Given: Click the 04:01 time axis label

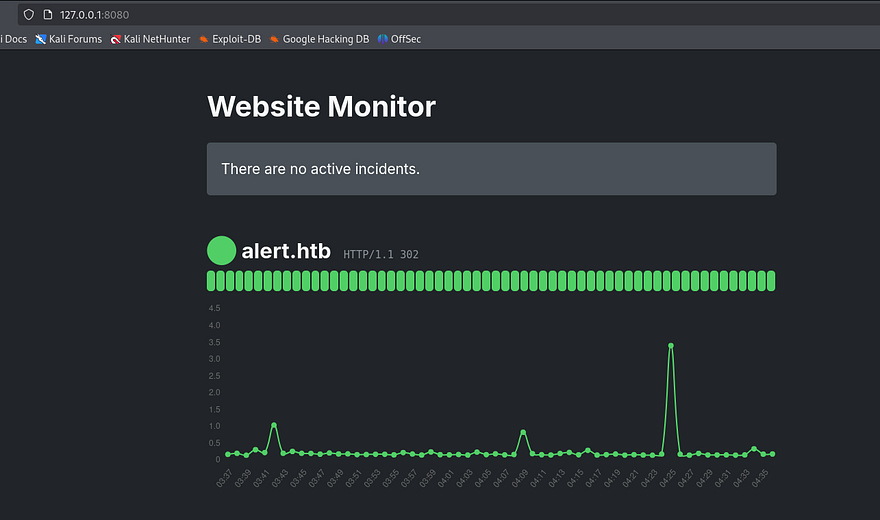Looking at the screenshot, I should tap(446, 478).
